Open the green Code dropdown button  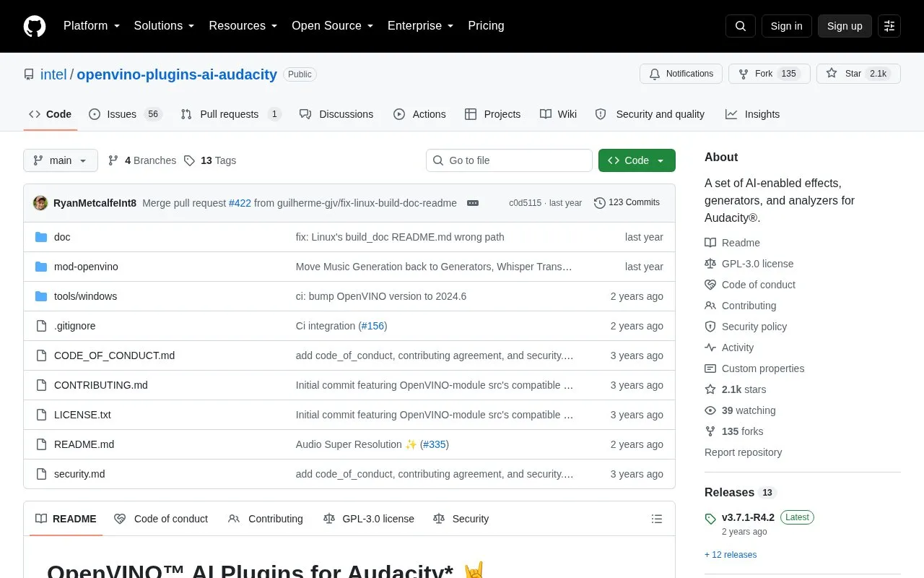pos(637,160)
